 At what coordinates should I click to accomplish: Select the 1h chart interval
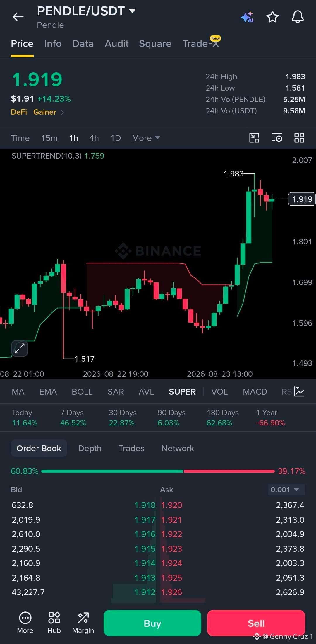click(73, 138)
